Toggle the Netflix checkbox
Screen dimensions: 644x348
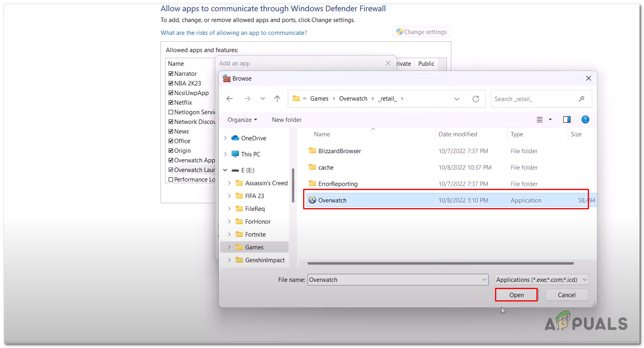pyautogui.click(x=171, y=103)
